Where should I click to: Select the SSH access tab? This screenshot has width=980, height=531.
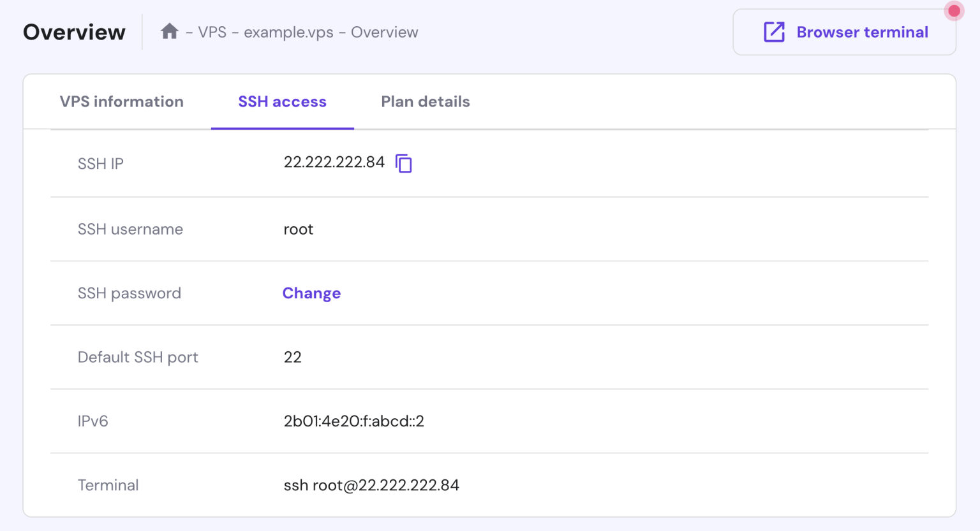pos(282,101)
